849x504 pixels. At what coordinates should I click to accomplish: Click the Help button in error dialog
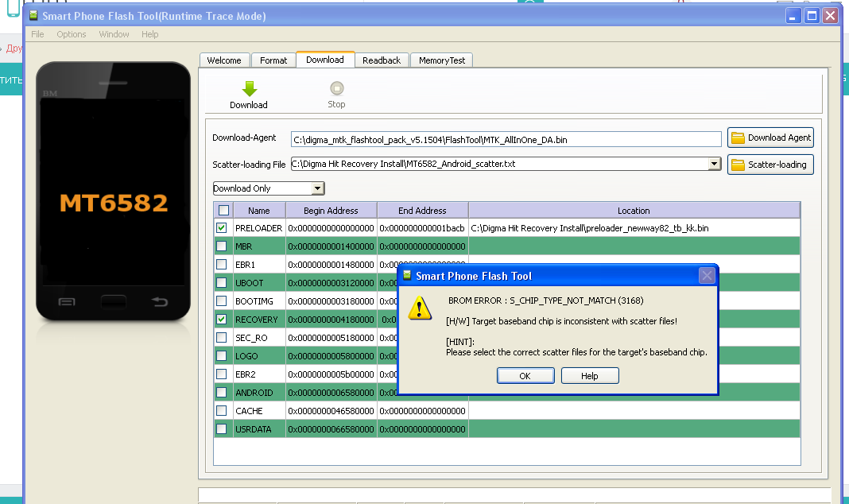click(589, 376)
